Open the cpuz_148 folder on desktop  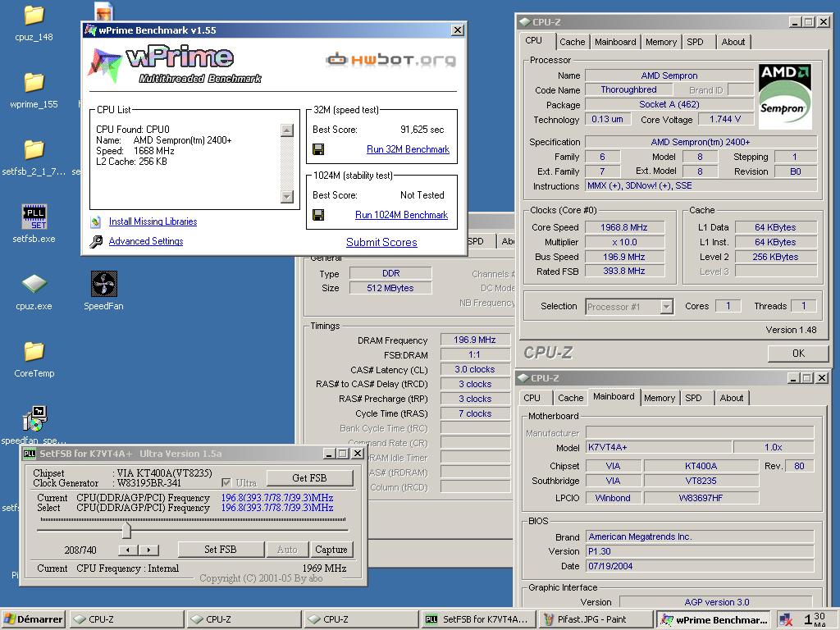pyautogui.click(x=34, y=16)
